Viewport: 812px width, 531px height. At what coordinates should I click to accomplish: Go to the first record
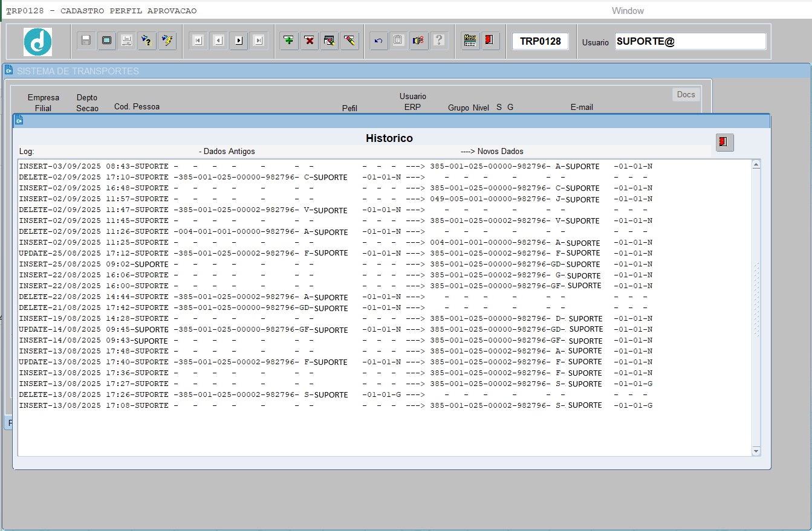(198, 40)
